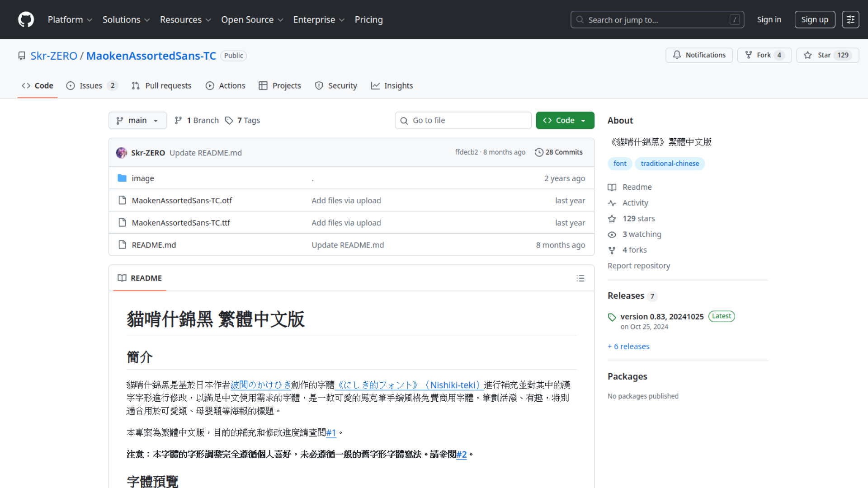Screen dimensions: 868x488
Task: Switch to the Issues tab
Action: click(91, 85)
